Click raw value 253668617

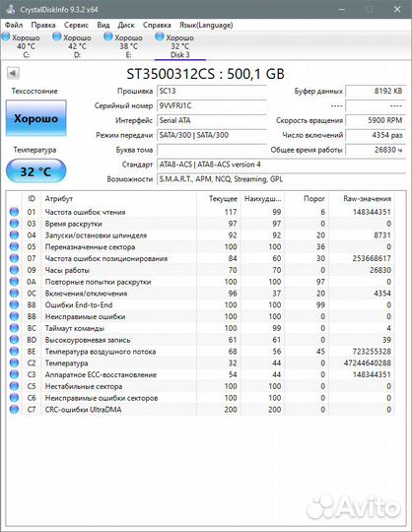(372, 258)
